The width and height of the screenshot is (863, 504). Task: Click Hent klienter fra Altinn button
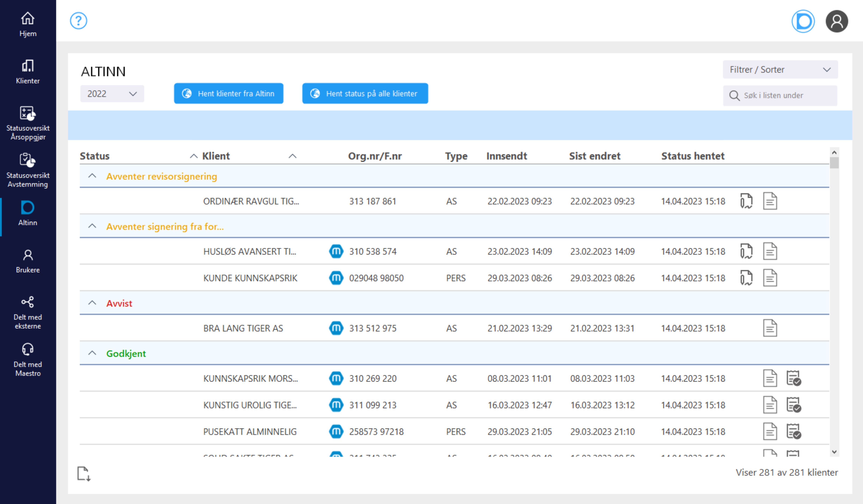pyautogui.click(x=228, y=93)
